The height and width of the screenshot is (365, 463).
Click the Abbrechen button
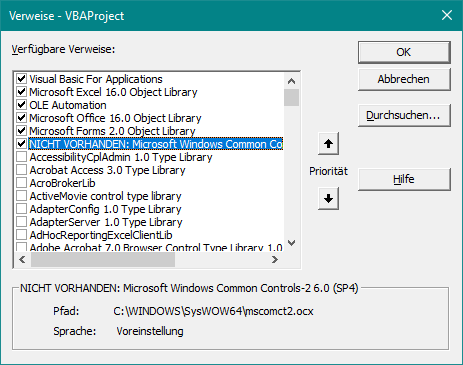404,79
